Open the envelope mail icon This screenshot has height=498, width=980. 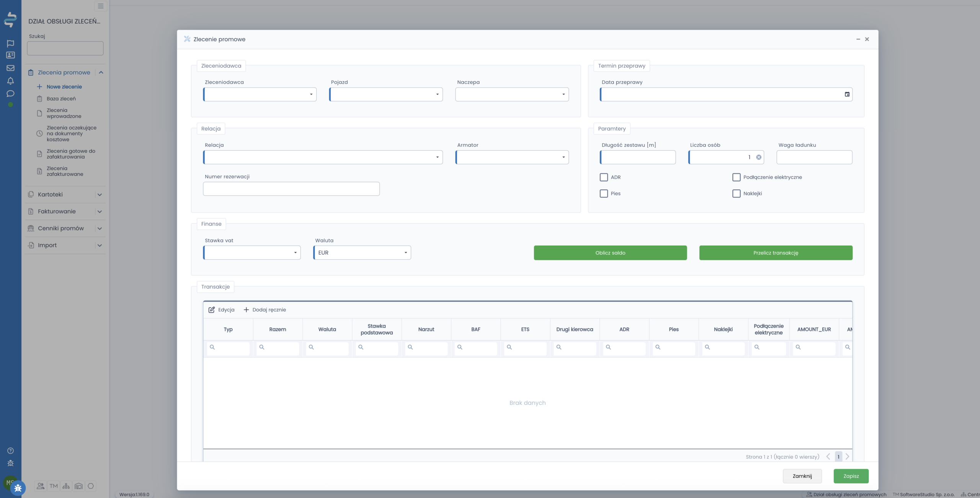tap(10, 68)
